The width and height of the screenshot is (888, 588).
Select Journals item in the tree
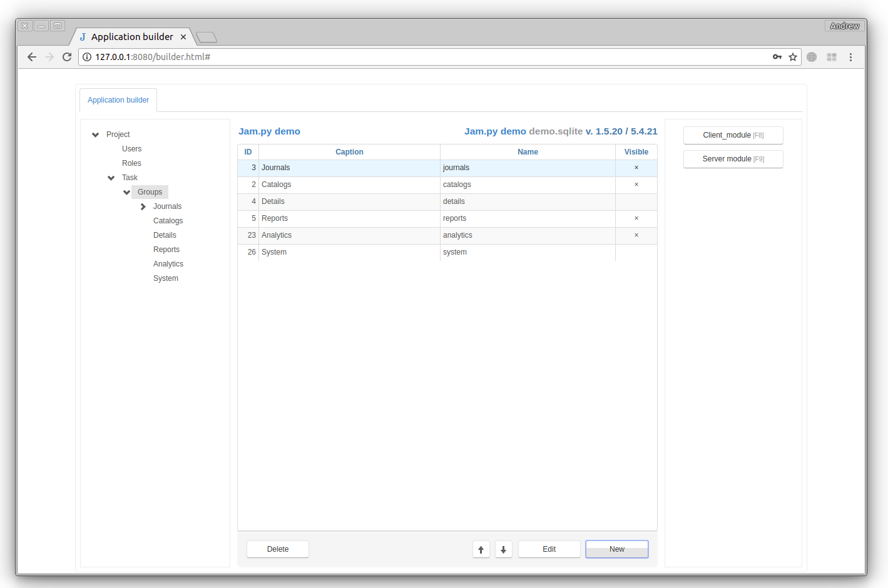pyautogui.click(x=167, y=206)
